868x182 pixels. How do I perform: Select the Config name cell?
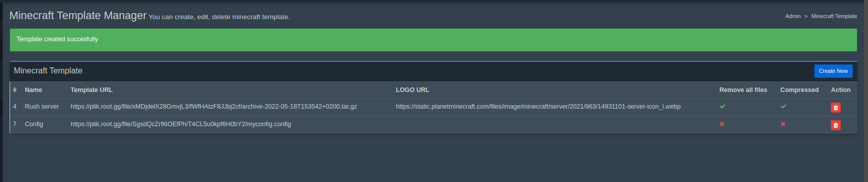34,124
